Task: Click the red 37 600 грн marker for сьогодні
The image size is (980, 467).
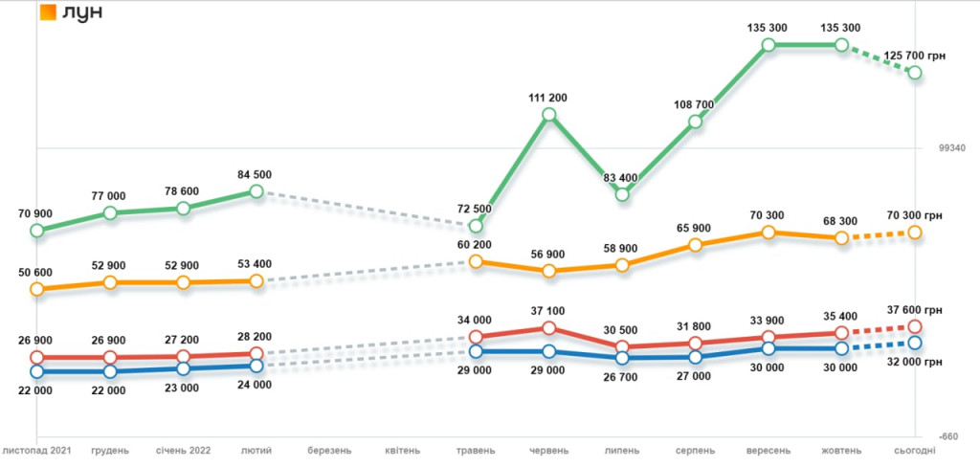Action: (x=915, y=327)
